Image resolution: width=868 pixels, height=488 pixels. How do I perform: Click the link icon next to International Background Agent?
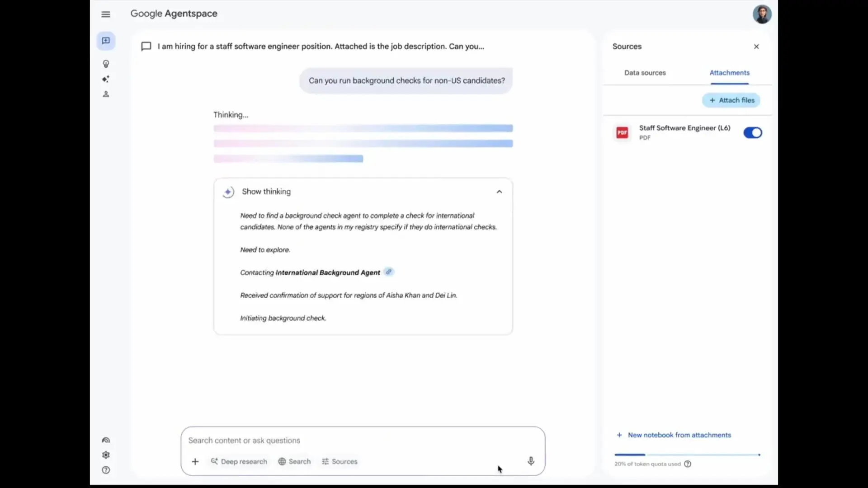point(388,272)
